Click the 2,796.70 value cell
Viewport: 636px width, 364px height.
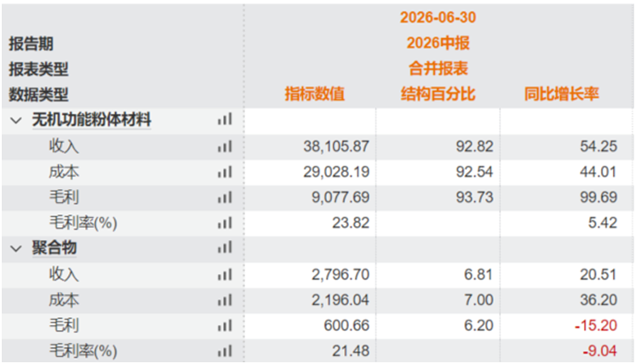310,275
